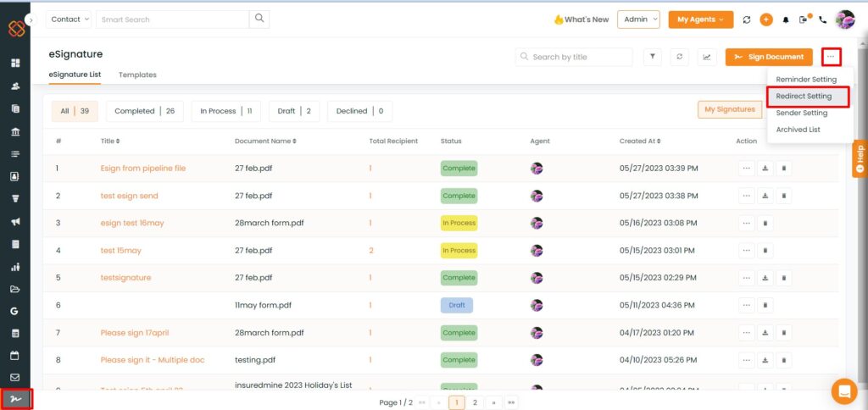The image size is (868, 410).
Task: Go to next page arrow
Action: 492,403
